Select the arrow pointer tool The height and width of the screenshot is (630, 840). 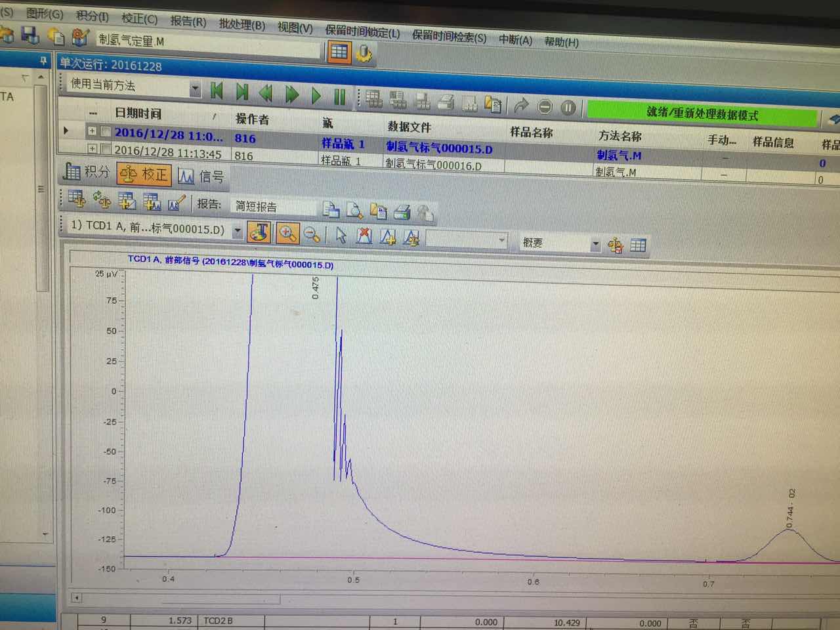point(340,235)
